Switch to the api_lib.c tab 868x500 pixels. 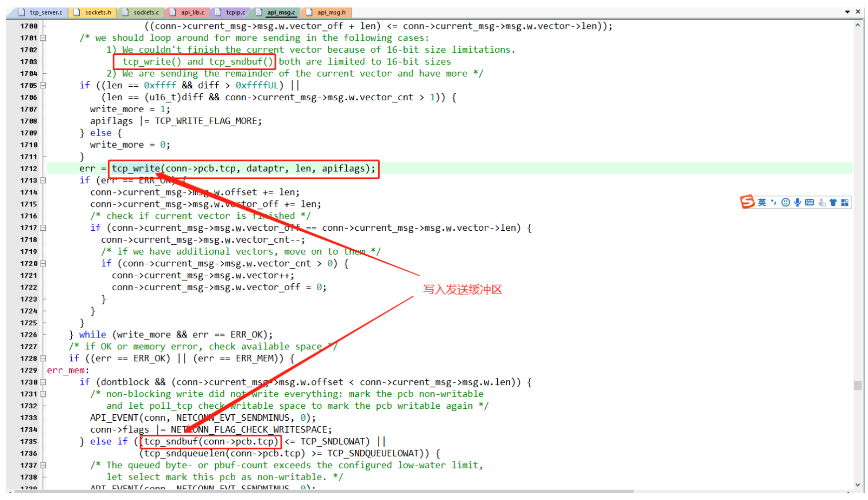click(187, 12)
